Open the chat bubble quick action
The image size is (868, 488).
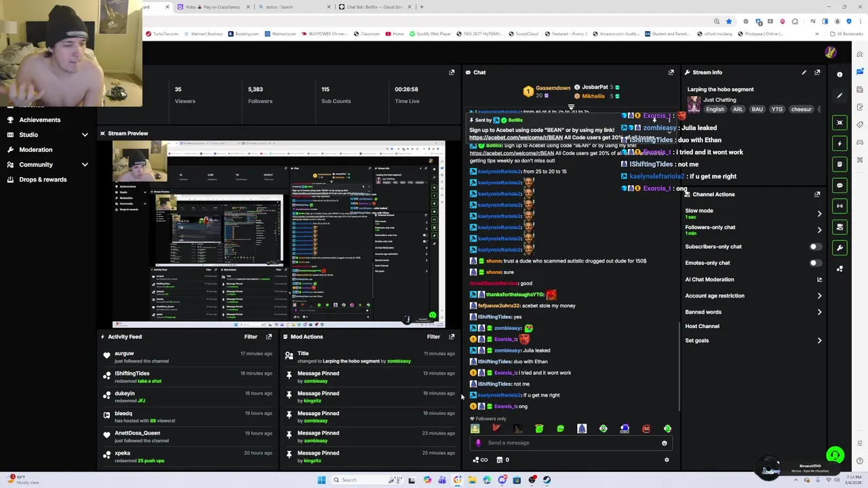click(840, 185)
